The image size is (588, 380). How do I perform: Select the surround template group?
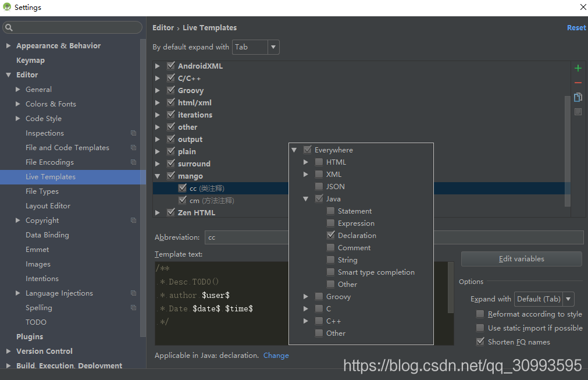click(194, 164)
